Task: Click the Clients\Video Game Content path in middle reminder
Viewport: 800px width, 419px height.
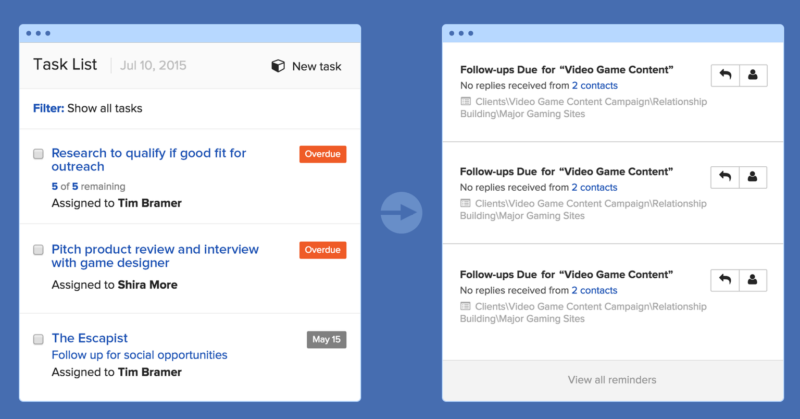Action: [x=584, y=210]
